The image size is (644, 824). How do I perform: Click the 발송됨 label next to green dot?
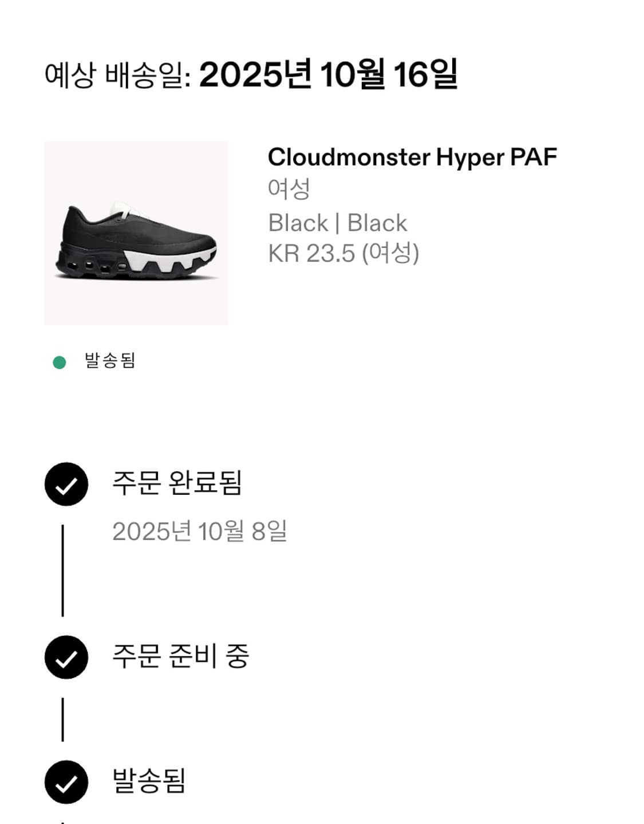click(110, 361)
